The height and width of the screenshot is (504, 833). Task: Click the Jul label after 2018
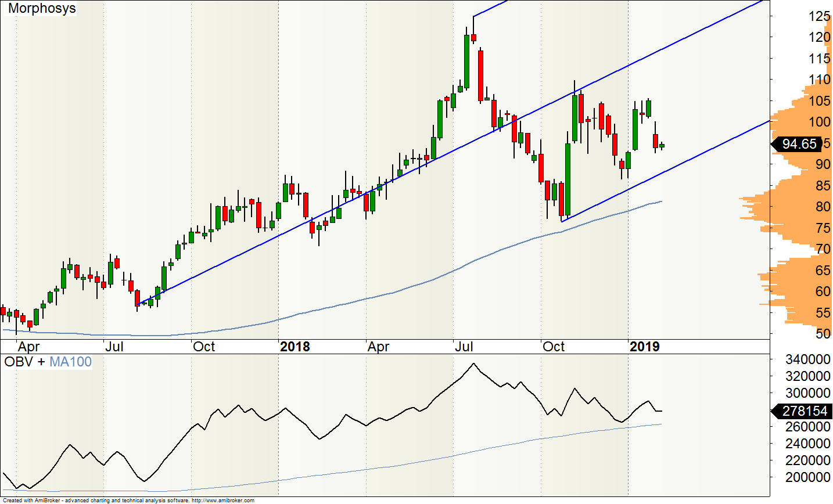[x=464, y=347]
